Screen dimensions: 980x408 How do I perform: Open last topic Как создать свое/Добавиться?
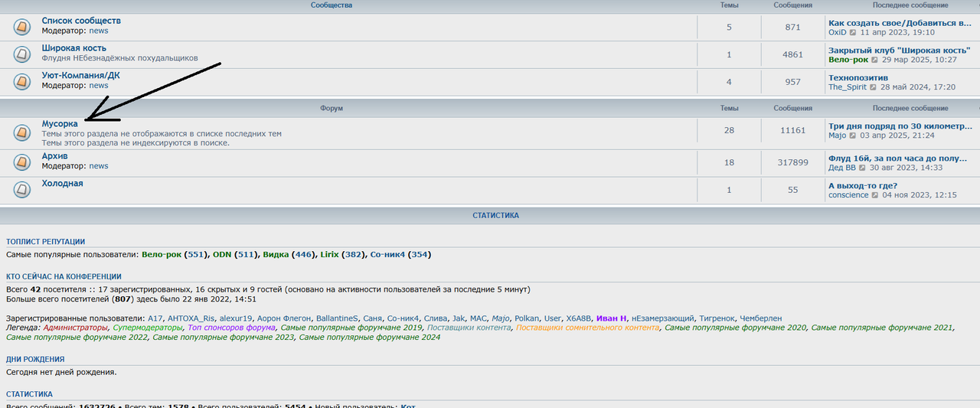[900, 23]
